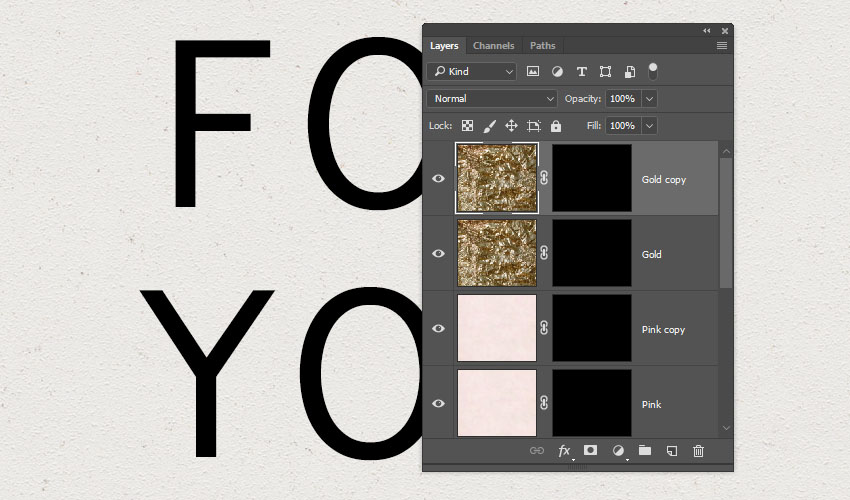
Task: Click the lock all padlock icon
Action: point(556,126)
